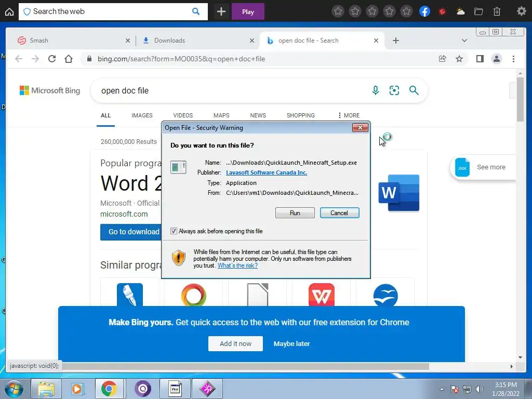Click the first empty star favorite slot
Screen dimensions: 532x399
coord(338,11)
